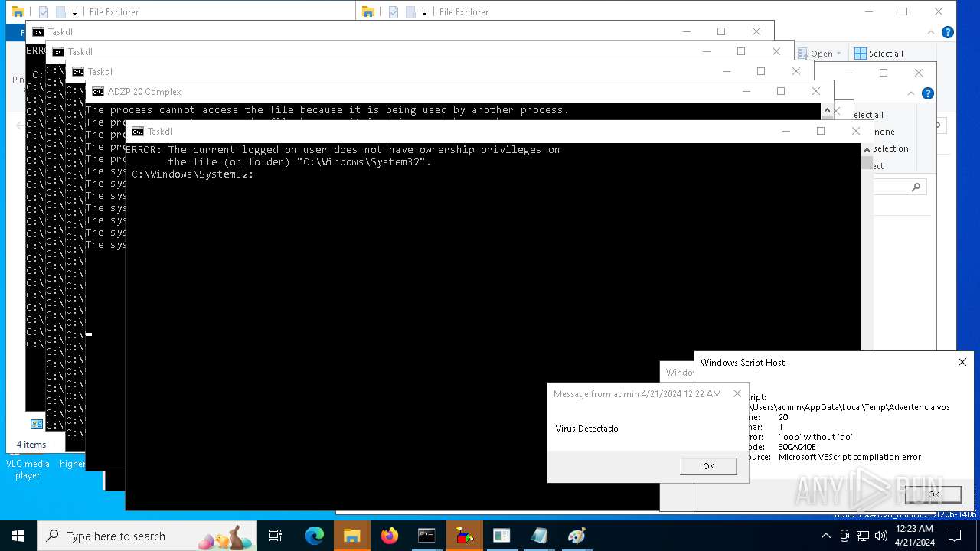Image resolution: width=980 pixels, height=551 pixels.
Task: Close the Message from admin dialog
Action: [737, 394]
